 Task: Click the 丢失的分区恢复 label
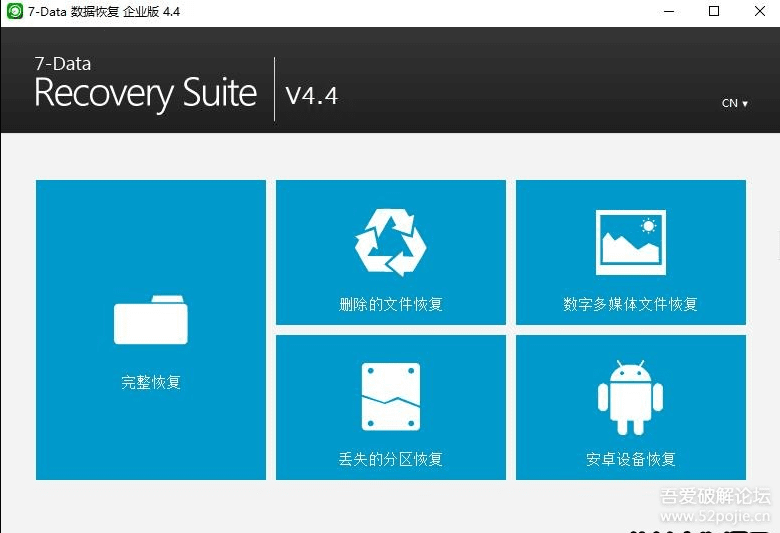pyautogui.click(x=390, y=459)
